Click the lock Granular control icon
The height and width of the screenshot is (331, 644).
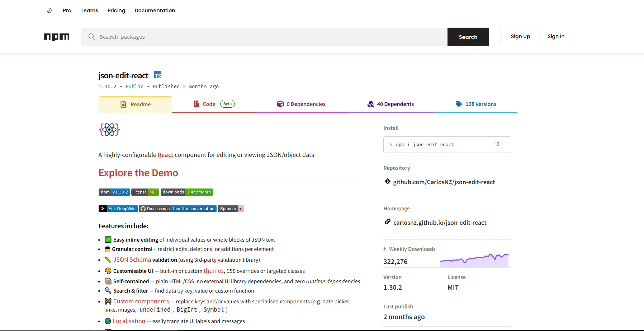[108, 249]
